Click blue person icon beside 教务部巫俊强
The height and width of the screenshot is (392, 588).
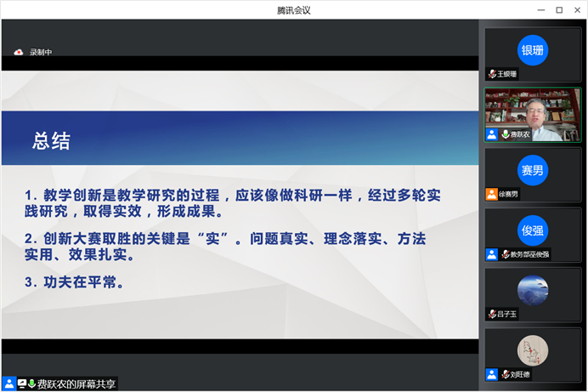point(492,254)
